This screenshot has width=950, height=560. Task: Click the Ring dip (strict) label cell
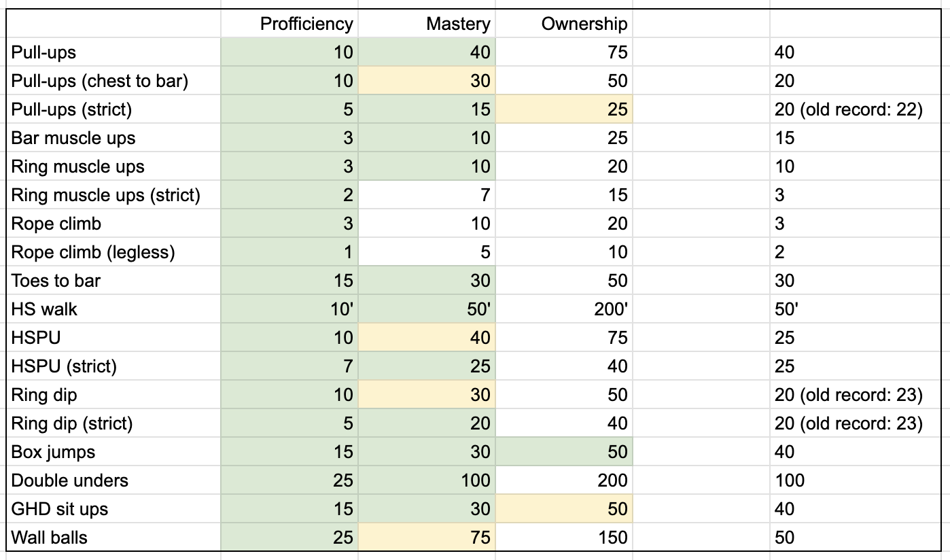(72, 423)
